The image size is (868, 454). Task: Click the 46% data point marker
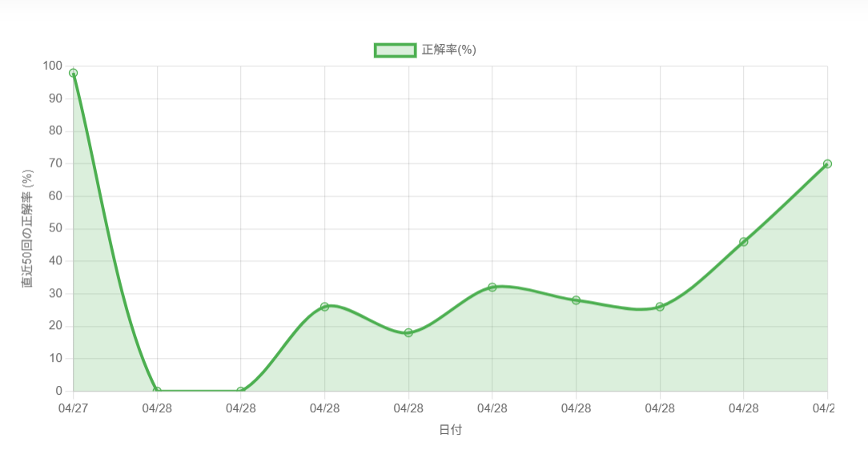[x=744, y=242]
